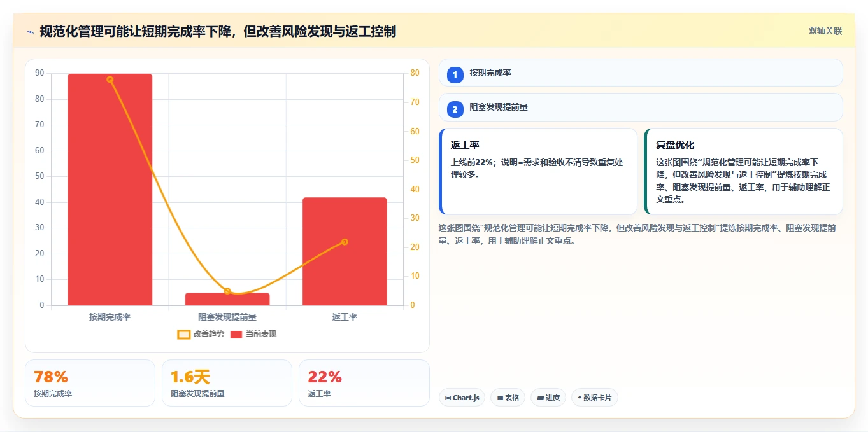This screenshot has width=868, height=432.
Task: Click the sparkle icon on 数据卡片 chip
Action: [580, 398]
